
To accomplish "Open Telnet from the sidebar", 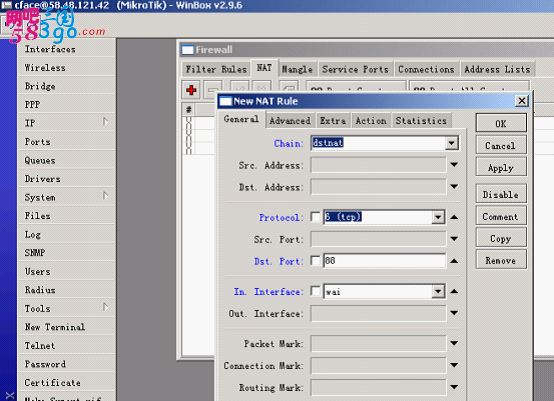I will point(66,346).
